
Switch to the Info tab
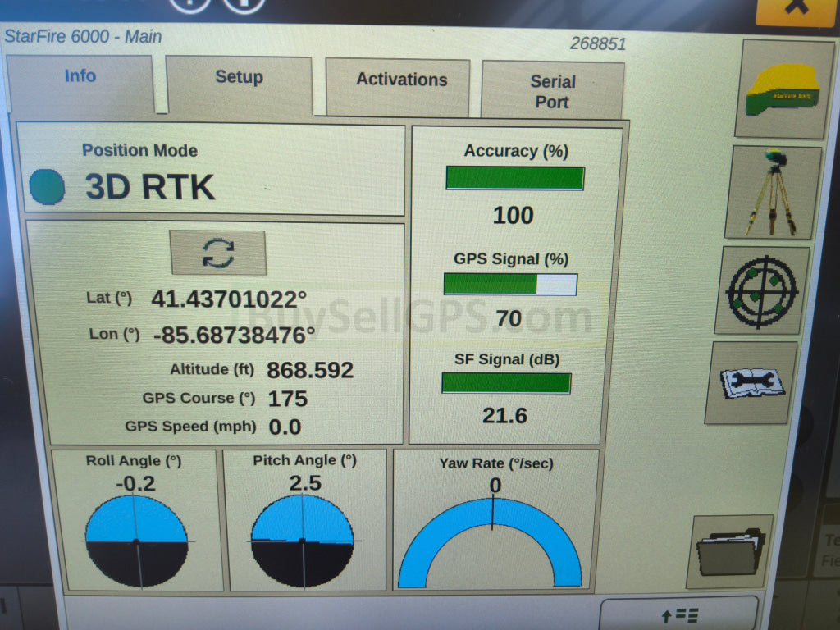(80, 77)
